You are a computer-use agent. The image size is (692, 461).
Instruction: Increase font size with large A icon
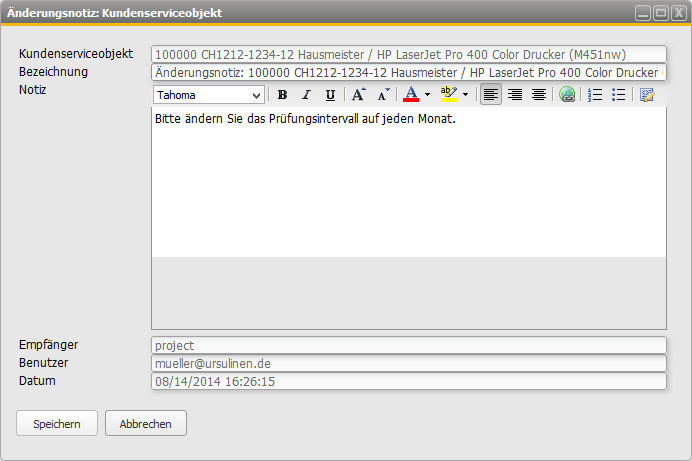click(x=358, y=94)
